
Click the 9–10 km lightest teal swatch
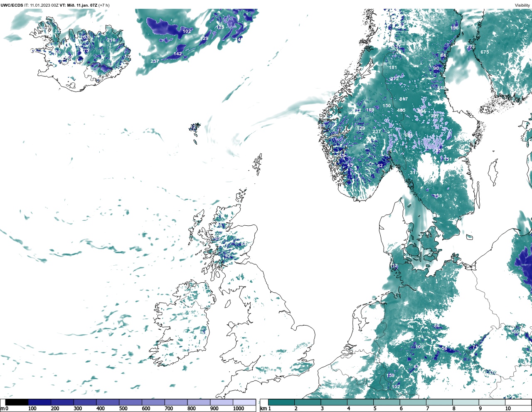(492, 402)
